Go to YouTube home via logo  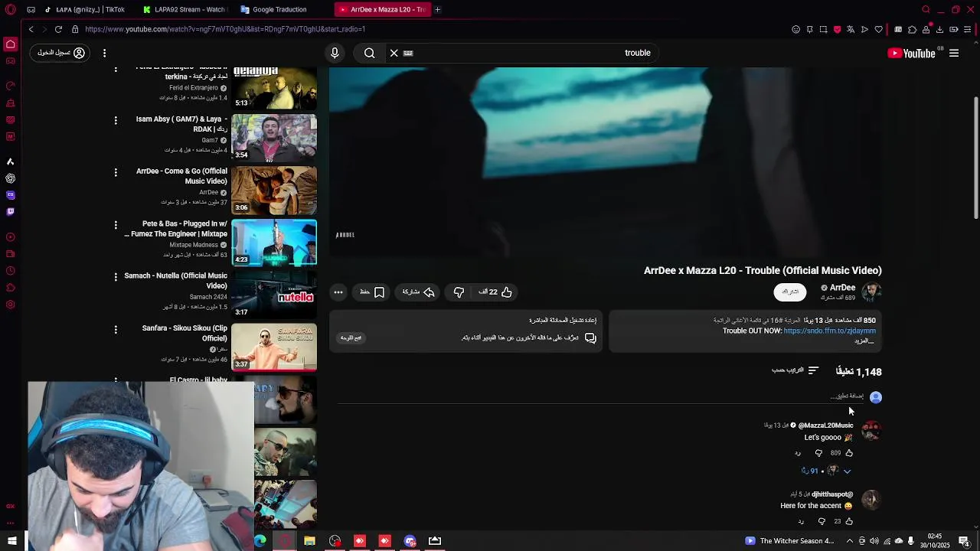[911, 53]
